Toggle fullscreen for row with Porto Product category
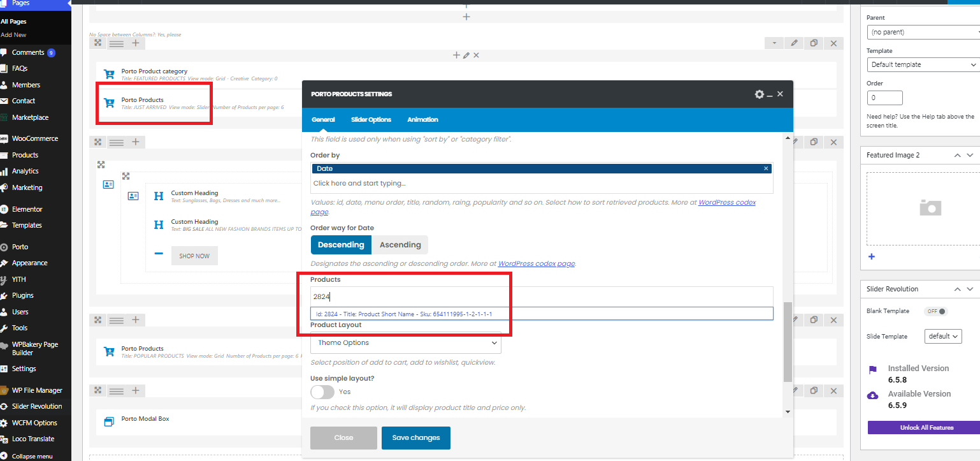The height and width of the screenshot is (461, 980). tap(98, 43)
